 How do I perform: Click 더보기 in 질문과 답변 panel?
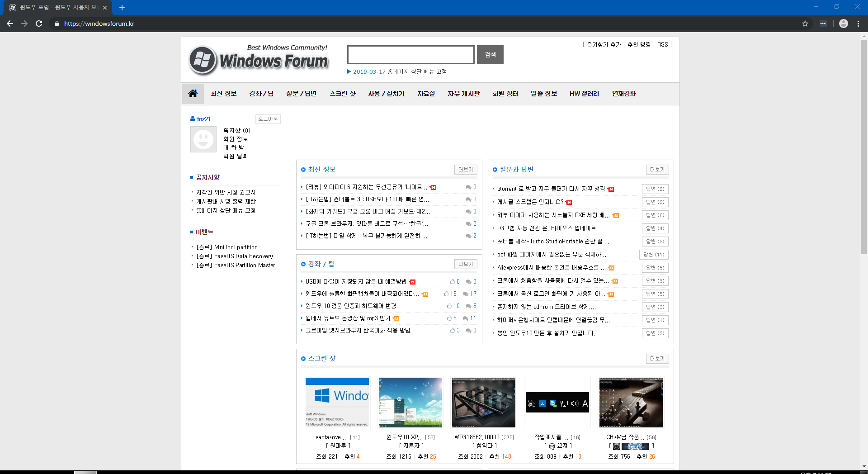pos(657,170)
